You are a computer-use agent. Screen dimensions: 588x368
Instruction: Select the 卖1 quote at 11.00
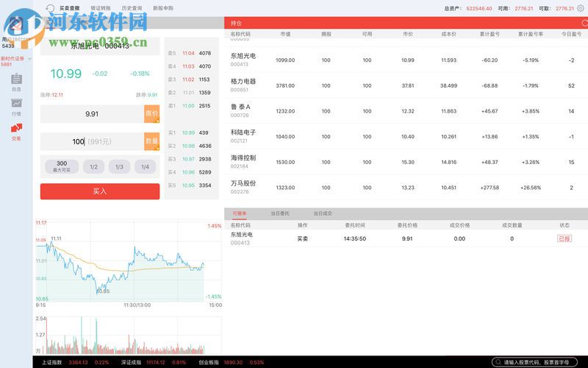point(190,106)
